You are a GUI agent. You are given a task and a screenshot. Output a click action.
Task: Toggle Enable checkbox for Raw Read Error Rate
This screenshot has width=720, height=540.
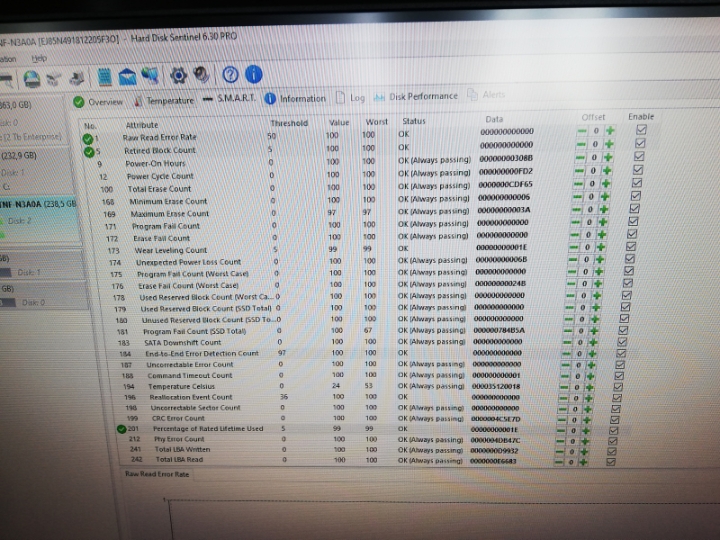tap(641, 130)
